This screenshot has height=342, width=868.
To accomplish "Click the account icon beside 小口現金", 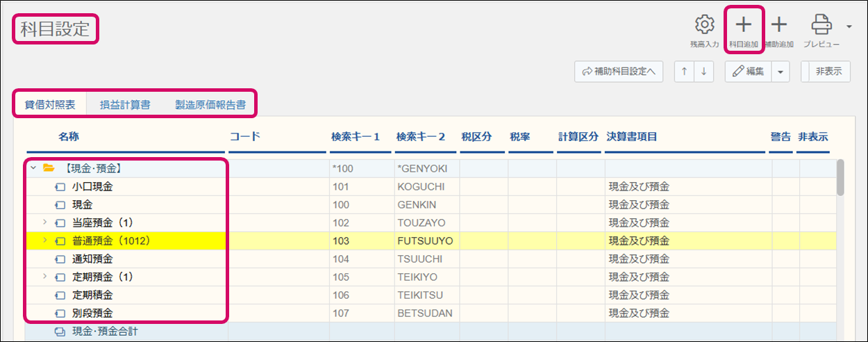I will [x=60, y=187].
